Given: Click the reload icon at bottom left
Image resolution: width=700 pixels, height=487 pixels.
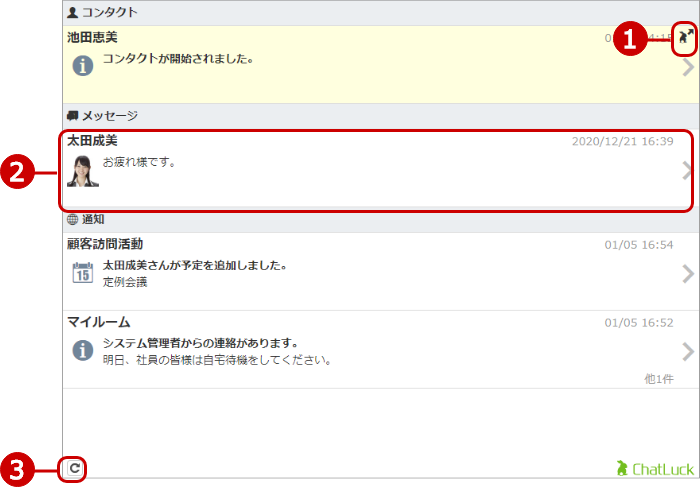Looking at the screenshot, I should pos(73,467).
